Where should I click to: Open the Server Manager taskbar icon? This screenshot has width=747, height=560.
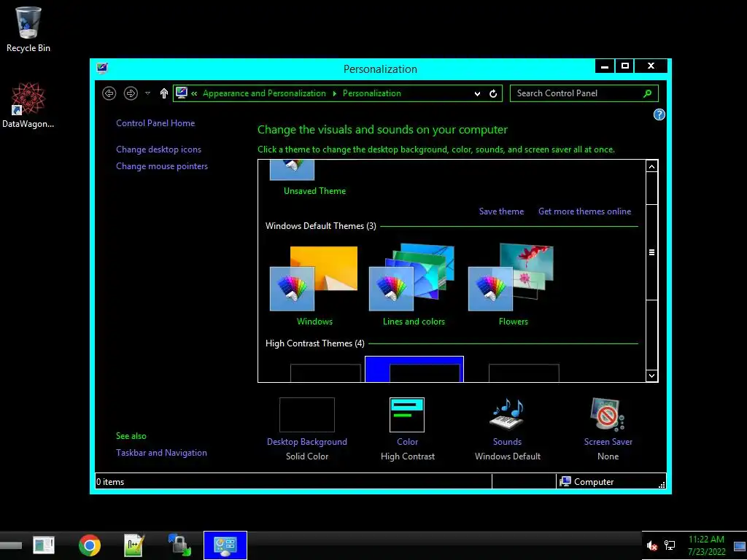click(x=44, y=545)
